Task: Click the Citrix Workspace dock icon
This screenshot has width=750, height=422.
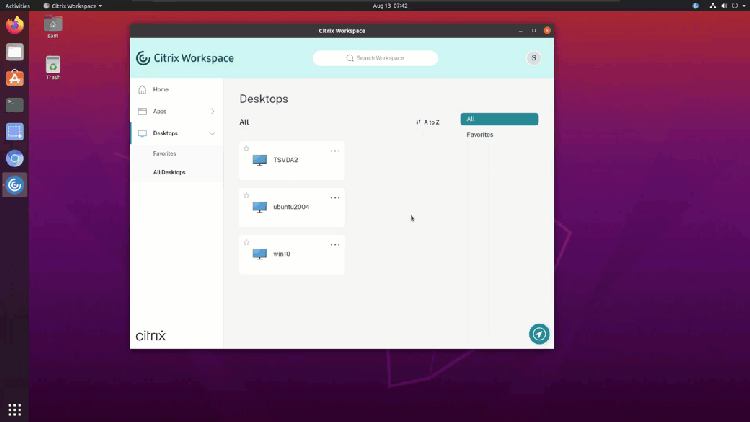Action: point(15,185)
